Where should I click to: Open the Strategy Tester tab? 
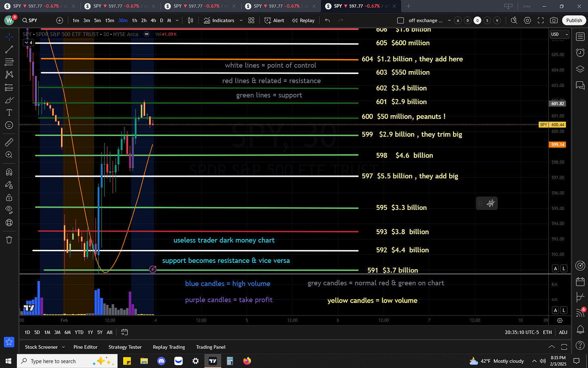click(x=125, y=347)
